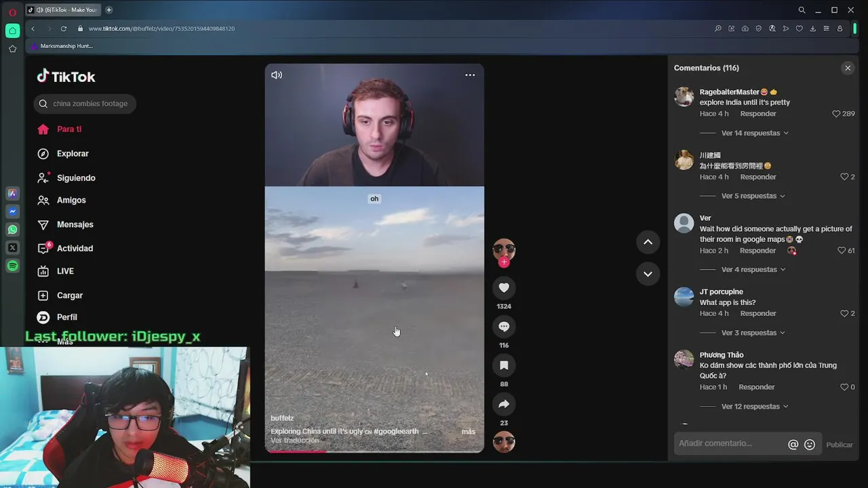868x488 pixels.
Task: Open JT porcupine's profile avatar
Action: pos(684,296)
